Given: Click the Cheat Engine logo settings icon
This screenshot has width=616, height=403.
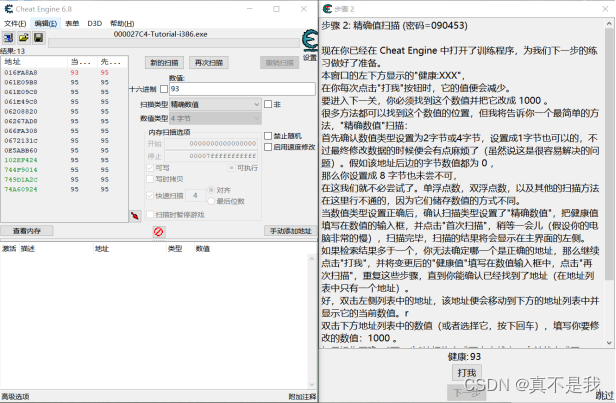Looking at the screenshot, I should click(310, 40).
